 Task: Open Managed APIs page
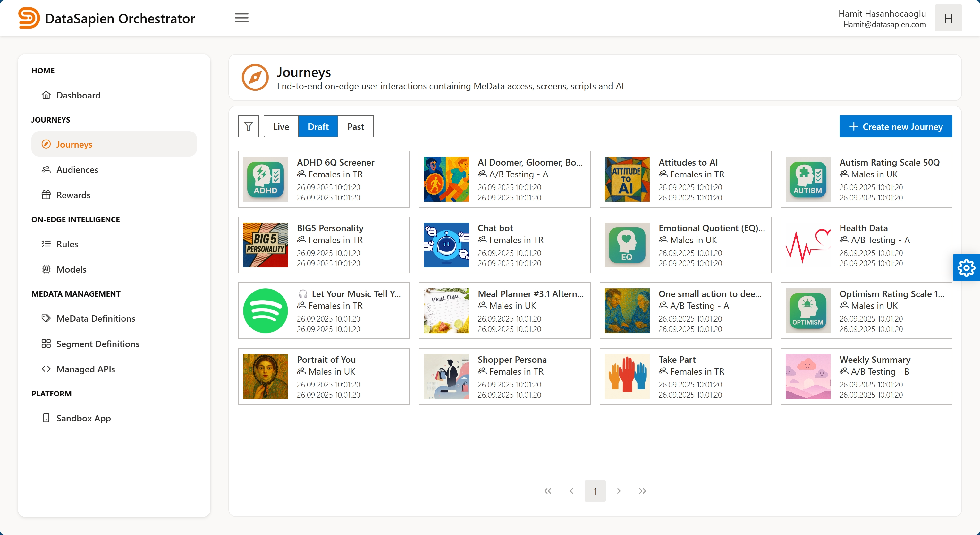point(85,369)
